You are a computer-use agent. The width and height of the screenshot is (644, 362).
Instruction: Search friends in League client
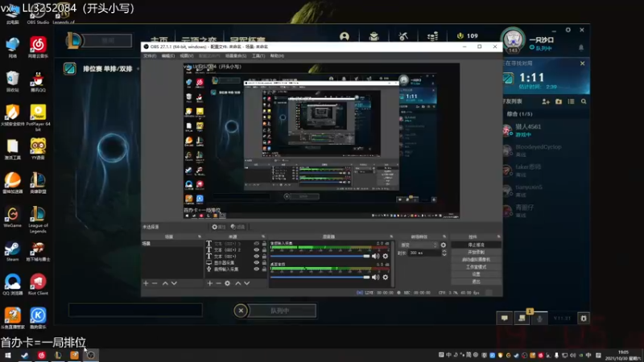(x=584, y=101)
